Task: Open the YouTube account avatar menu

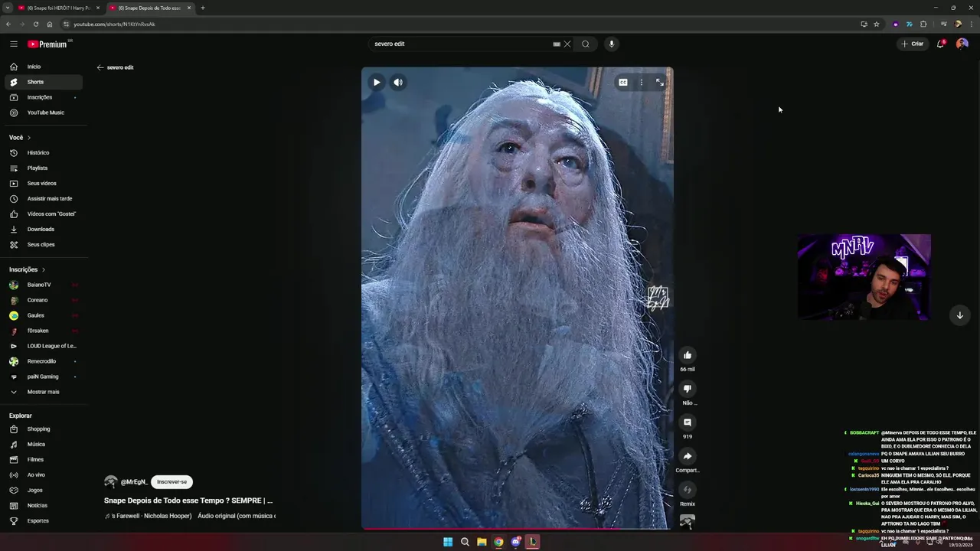Action: [962, 44]
